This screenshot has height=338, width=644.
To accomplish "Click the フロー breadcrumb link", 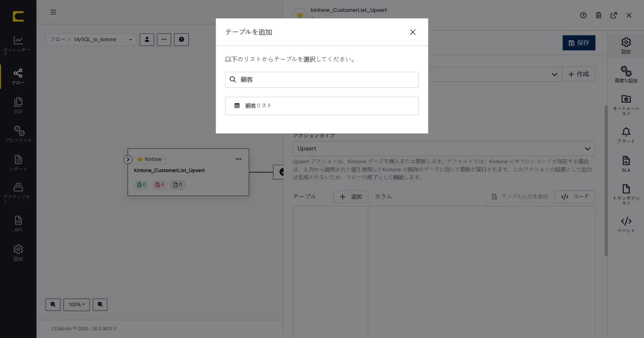I will pyautogui.click(x=58, y=39).
